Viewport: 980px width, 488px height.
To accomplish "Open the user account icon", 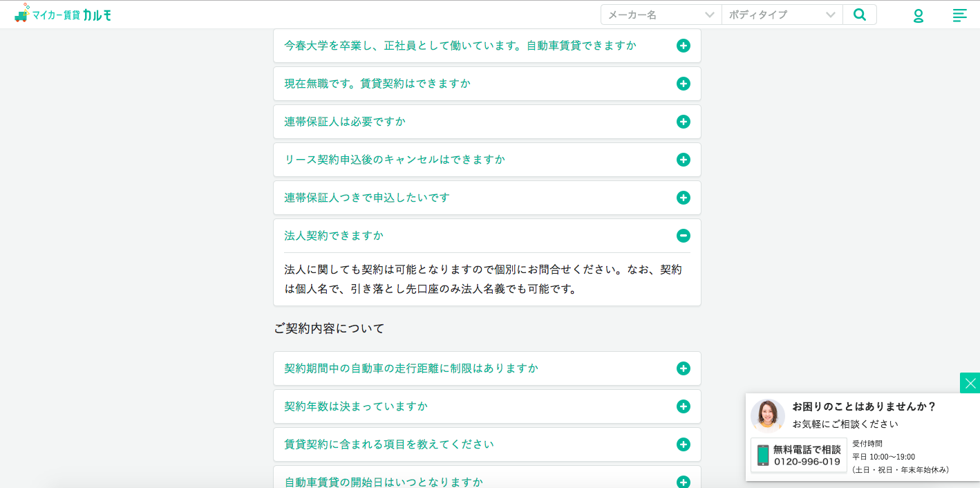I will click(x=918, y=15).
